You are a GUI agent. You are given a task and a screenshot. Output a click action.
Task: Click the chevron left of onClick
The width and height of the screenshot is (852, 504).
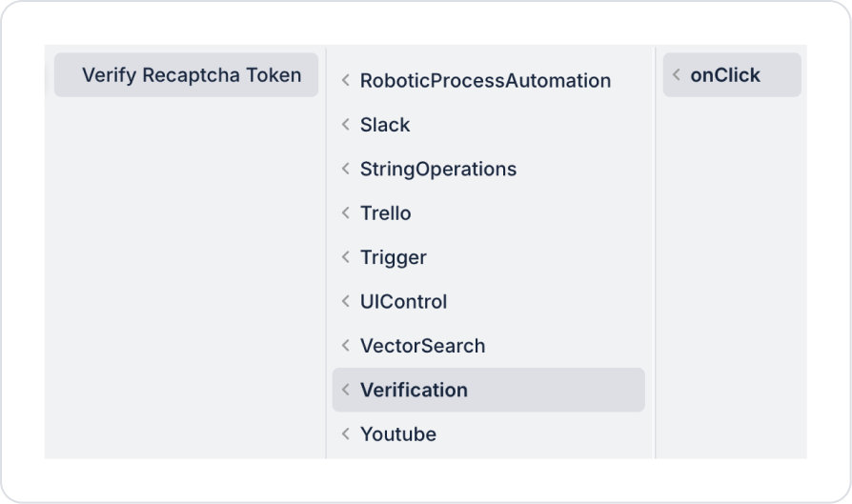[677, 75]
